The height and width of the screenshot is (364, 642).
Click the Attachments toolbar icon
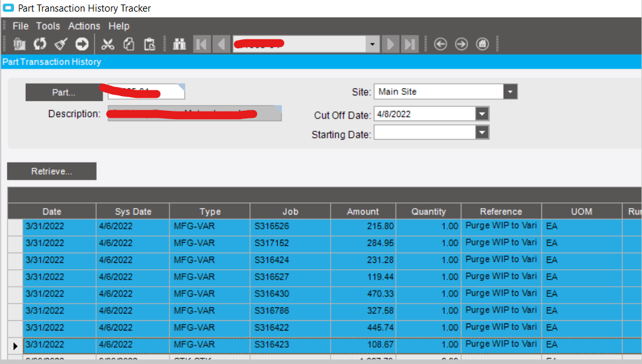click(x=19, y=44)
